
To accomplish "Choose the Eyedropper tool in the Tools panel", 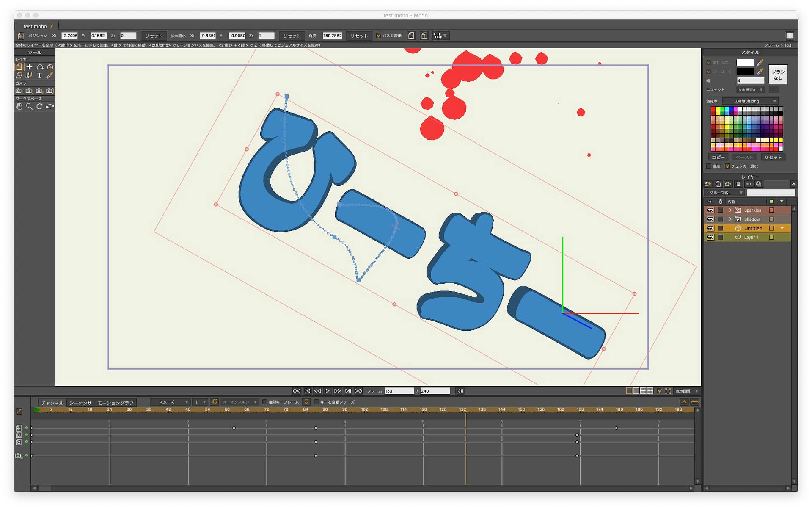I will (x=50, y=75).
